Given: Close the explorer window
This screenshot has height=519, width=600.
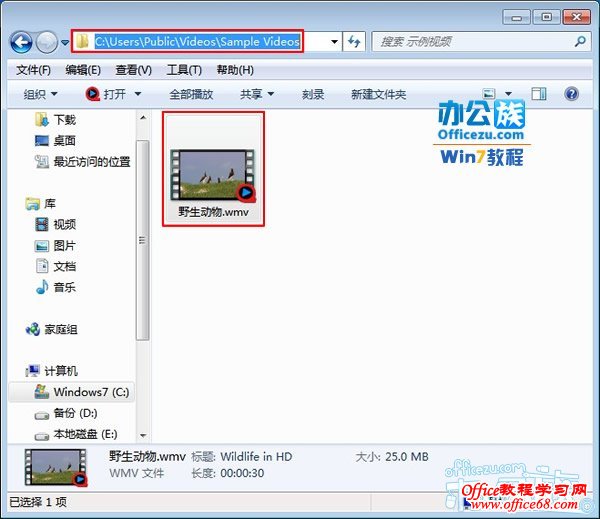Looking at the screenshot, I should click(x=577, y=17).
